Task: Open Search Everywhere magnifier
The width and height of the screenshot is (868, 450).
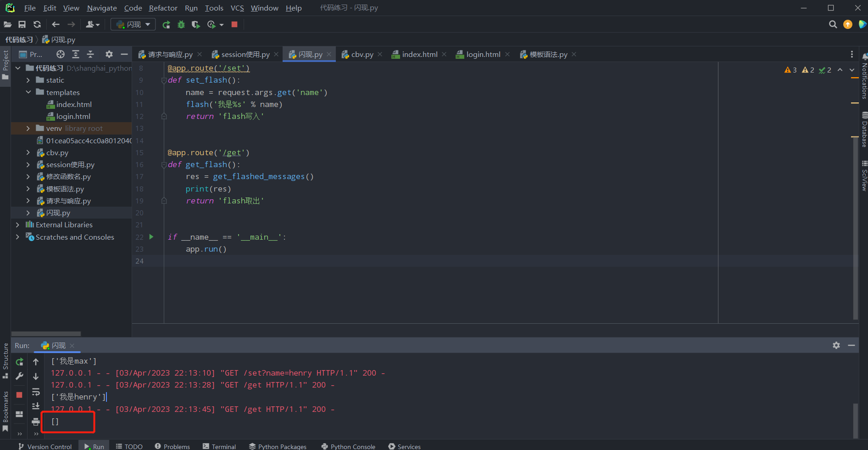Action: click(833, 24)
